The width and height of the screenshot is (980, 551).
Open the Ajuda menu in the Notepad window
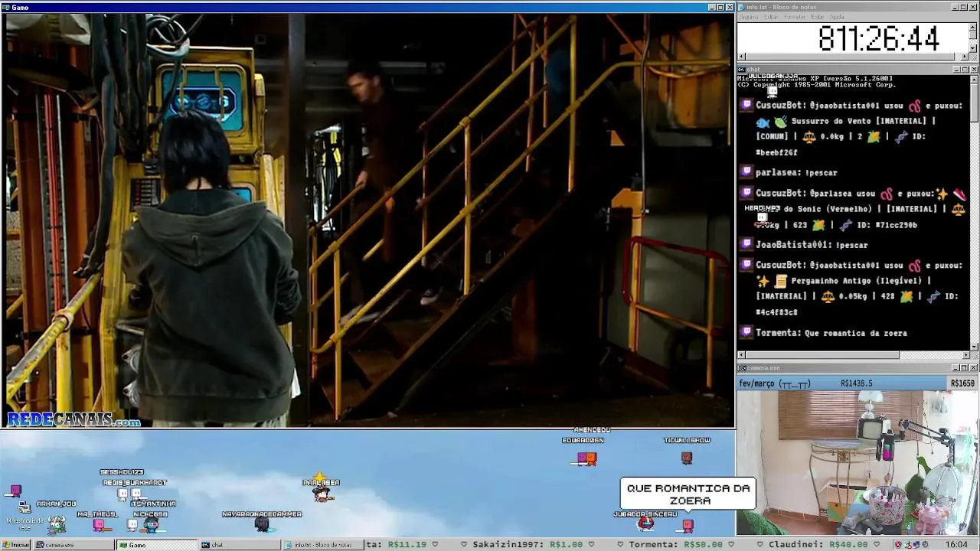coord(837,17)
